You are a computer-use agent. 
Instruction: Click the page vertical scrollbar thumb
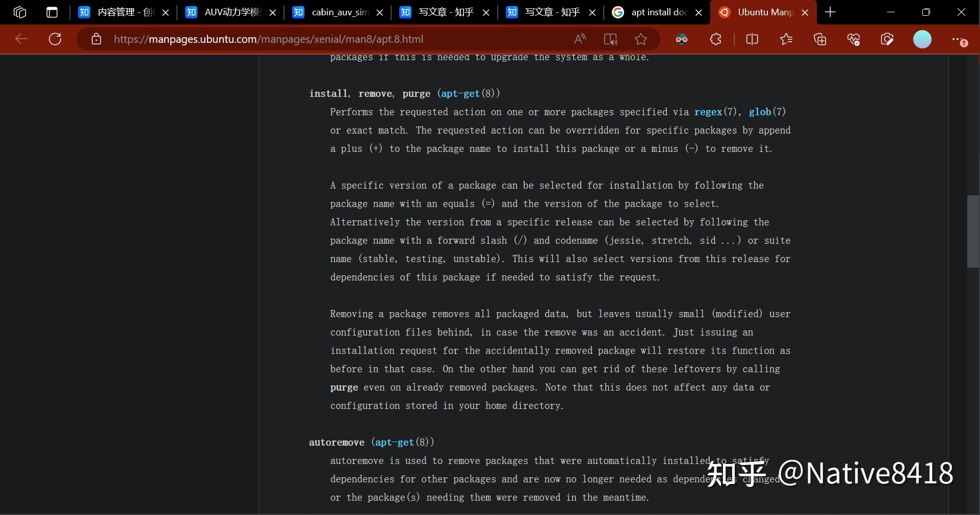(973, 231)
